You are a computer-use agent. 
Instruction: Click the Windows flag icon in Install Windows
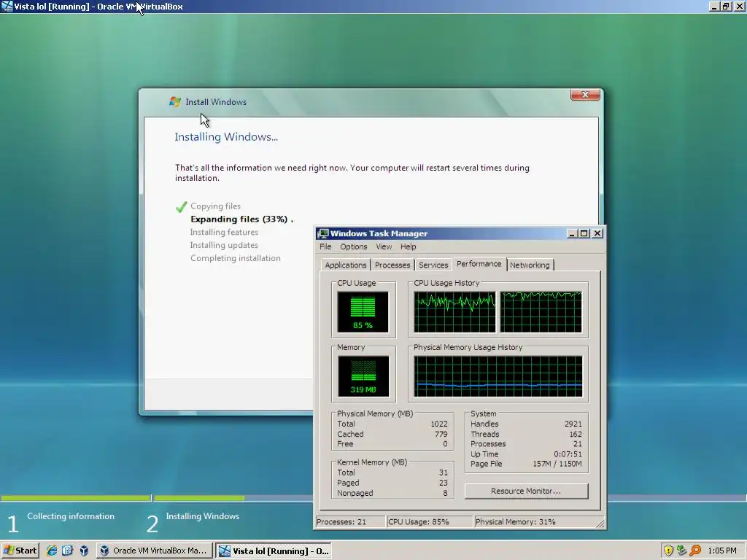coord(175,101)
